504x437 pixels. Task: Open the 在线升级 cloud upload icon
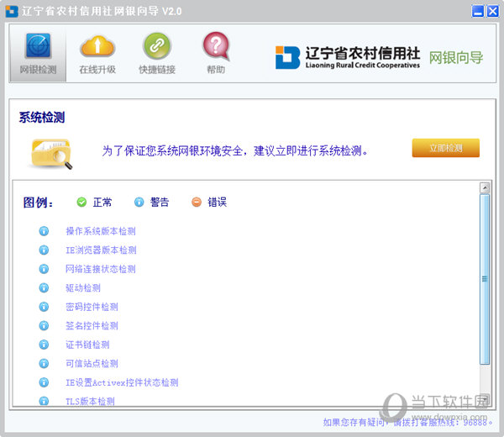97,46
